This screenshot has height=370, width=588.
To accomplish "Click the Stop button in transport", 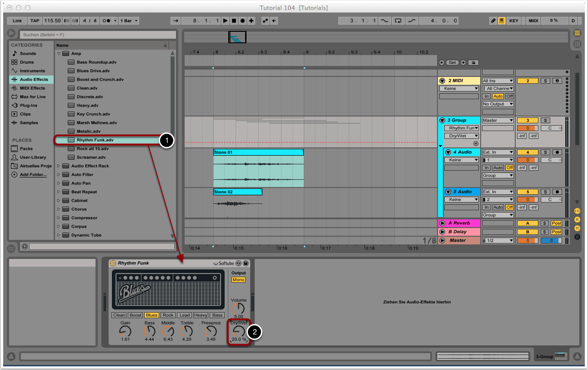I will tap(234, 20).
